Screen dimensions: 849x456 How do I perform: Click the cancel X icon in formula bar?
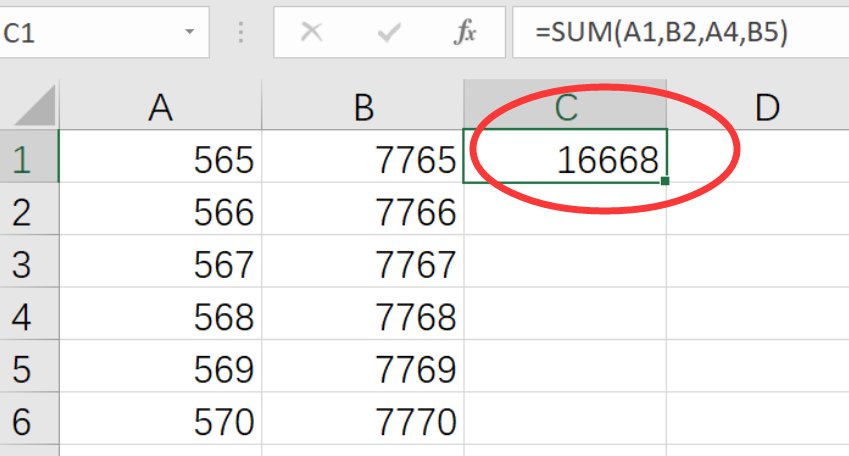[311, 32]
